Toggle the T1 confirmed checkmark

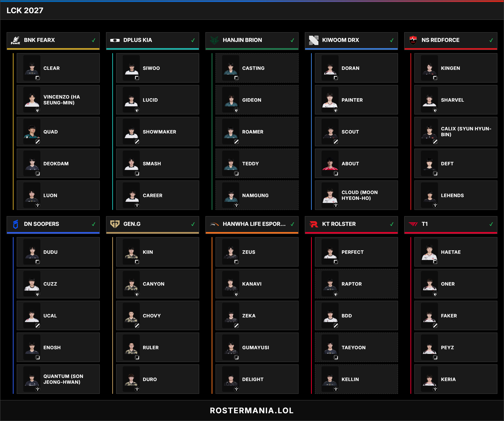491,224
